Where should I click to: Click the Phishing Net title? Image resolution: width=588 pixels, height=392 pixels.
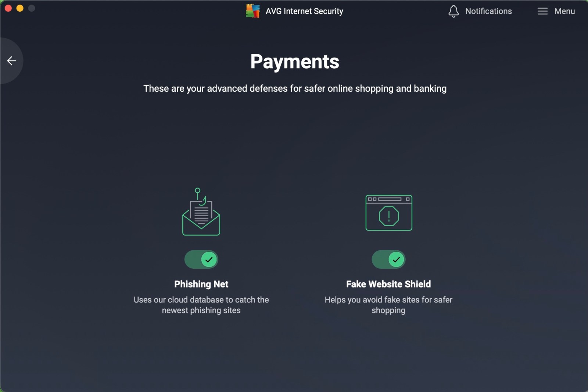[x=201, y=284]
